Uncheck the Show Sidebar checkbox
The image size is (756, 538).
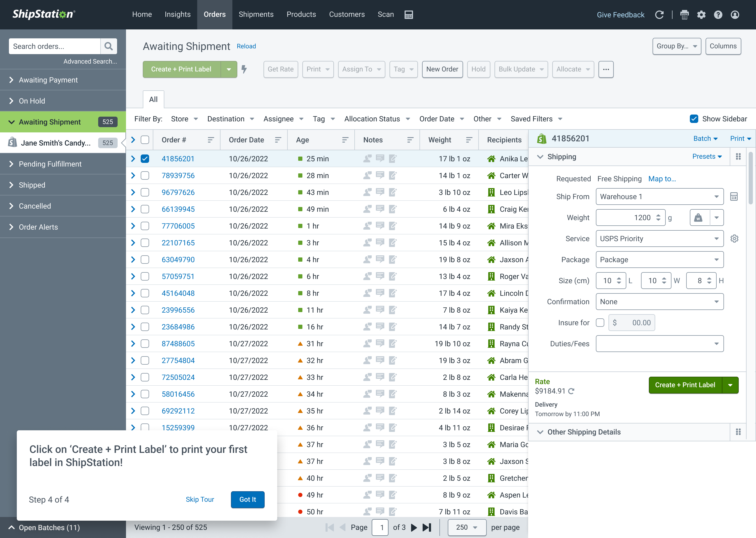click(x=694, y=119)
